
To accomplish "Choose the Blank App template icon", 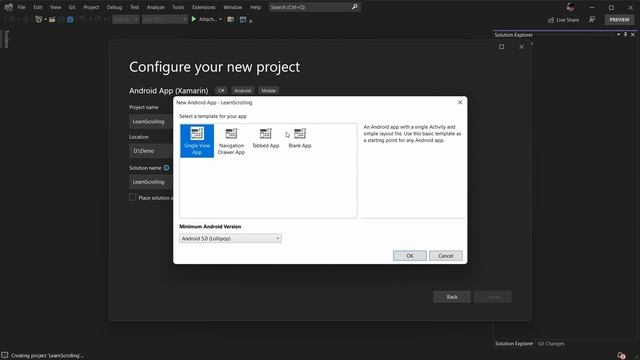I will (300, 133).
